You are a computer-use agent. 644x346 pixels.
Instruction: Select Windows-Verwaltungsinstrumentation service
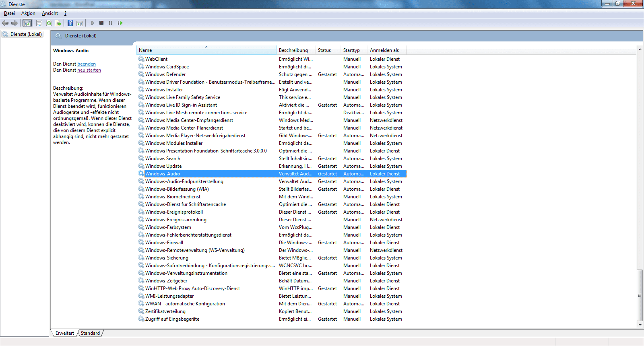coord(186,273)
